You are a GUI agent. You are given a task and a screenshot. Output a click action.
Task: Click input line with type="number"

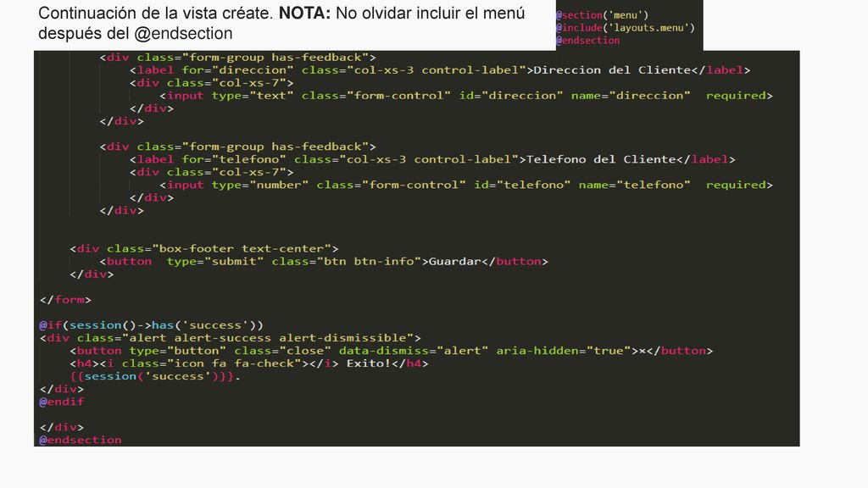point(466,185)
